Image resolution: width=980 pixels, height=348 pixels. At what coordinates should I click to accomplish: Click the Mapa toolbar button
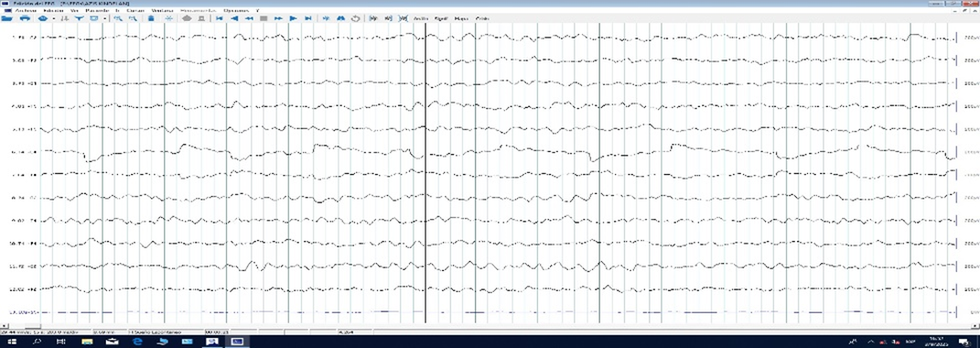[x=462, y=19]
